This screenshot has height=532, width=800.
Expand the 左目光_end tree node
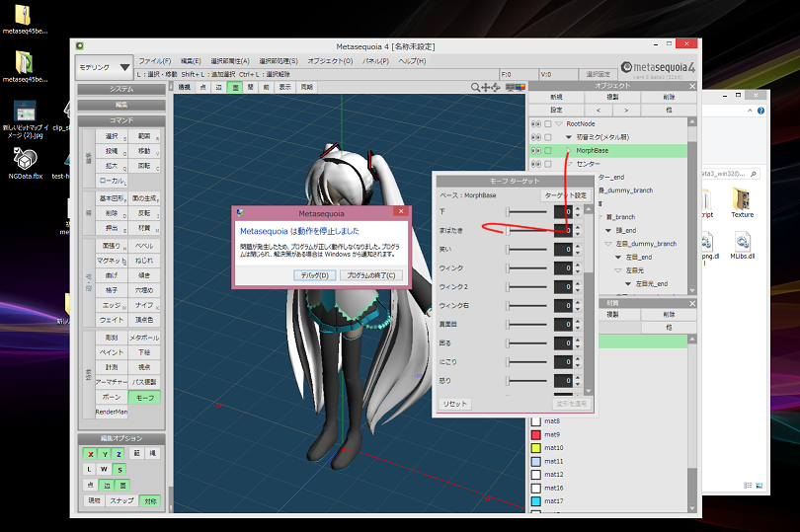click(628, 283)
